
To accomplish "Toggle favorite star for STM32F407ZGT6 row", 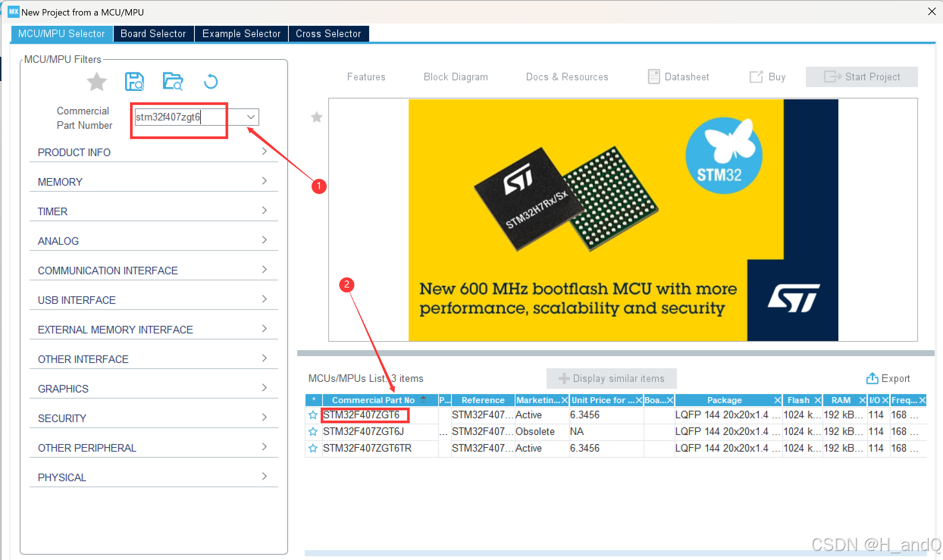I will click(313, 415).
